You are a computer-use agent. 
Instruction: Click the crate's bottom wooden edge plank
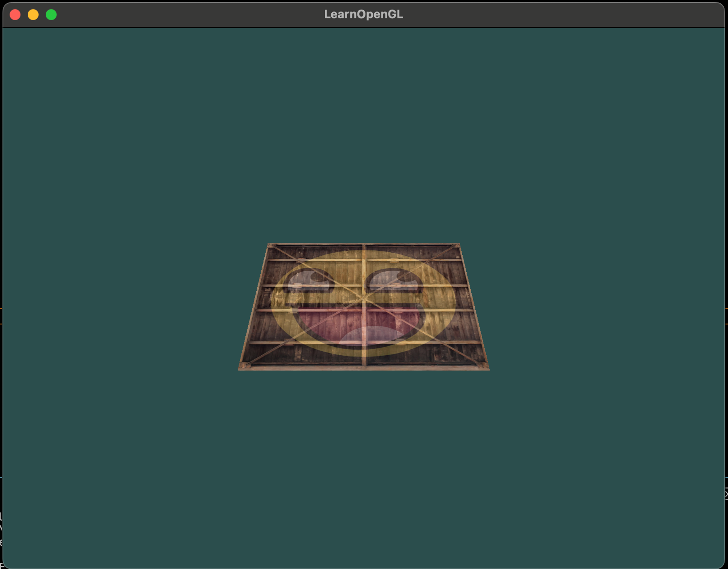(x=363, y=368)
